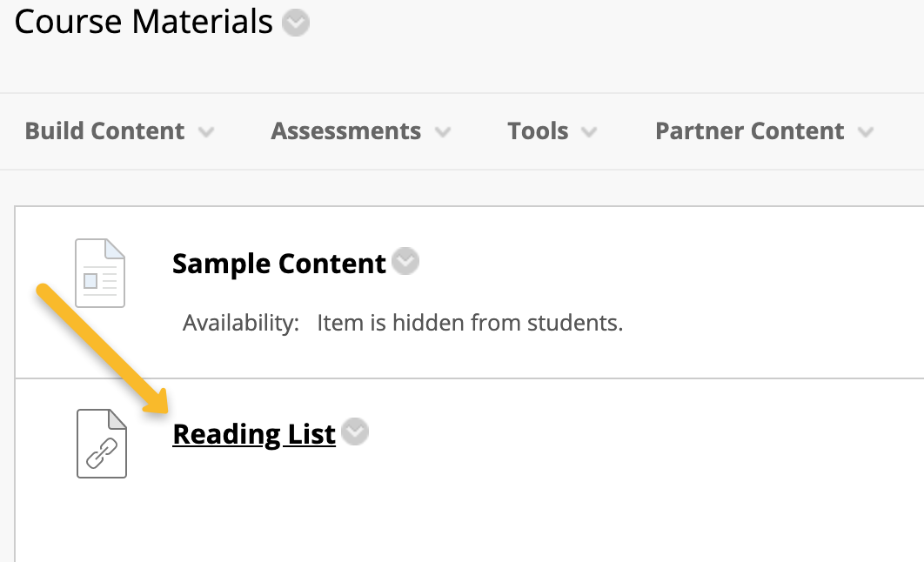Open the Reading List options chevron
Image resolution: width=924 pixels, height=562 pixels.
pos(355,432)
